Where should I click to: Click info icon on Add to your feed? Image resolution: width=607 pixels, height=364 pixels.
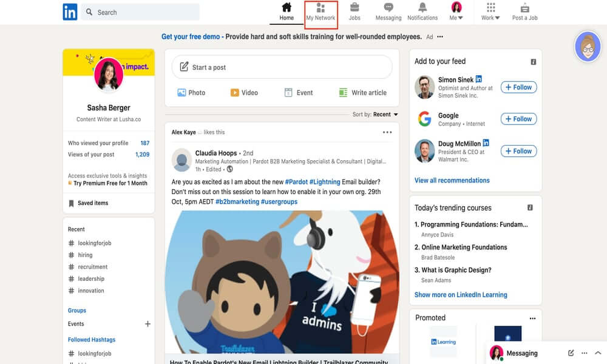(533, 62)
